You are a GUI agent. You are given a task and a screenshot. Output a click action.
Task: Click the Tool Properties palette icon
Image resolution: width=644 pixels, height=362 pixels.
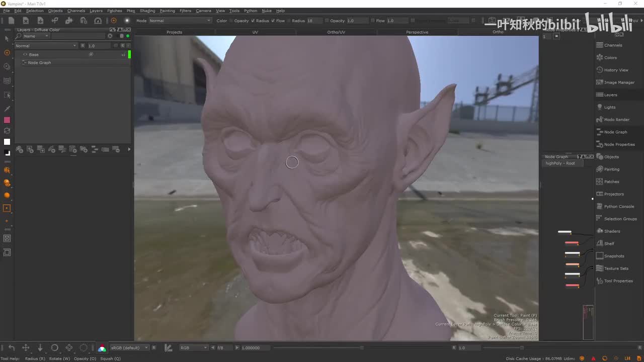tap(600, 281)
